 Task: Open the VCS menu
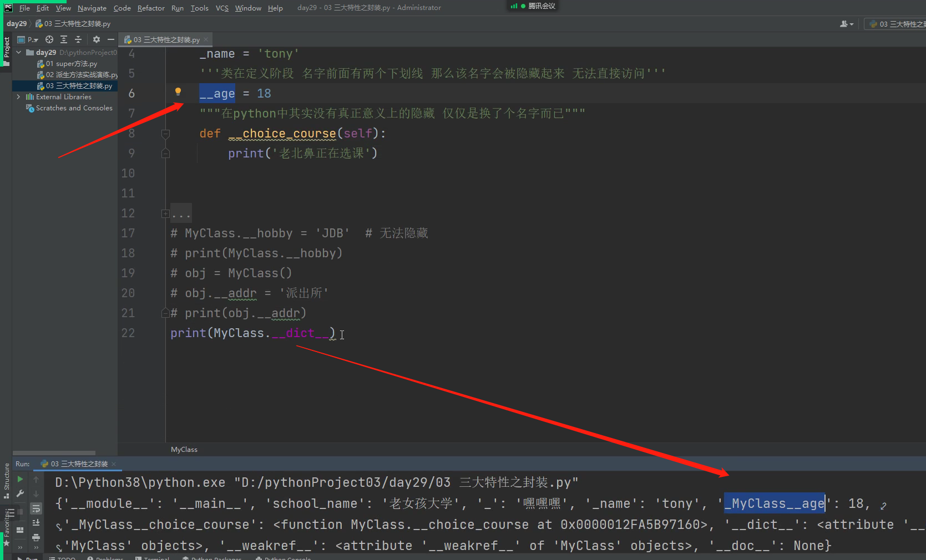coord(222,8)
